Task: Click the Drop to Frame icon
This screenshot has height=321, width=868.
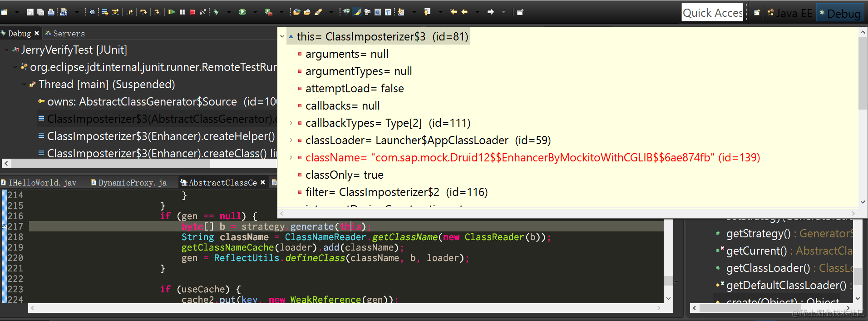Action: pos(104,12)
